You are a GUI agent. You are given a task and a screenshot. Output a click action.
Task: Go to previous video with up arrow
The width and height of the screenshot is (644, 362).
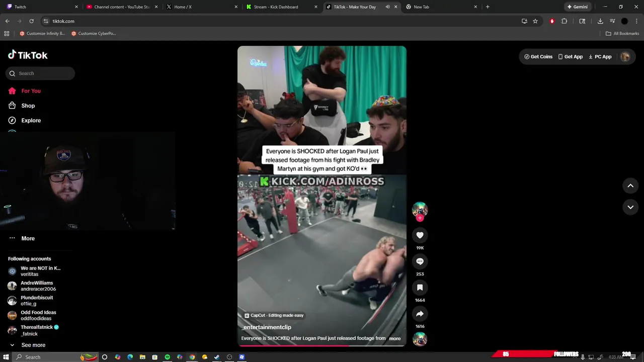tap(630, 186)
